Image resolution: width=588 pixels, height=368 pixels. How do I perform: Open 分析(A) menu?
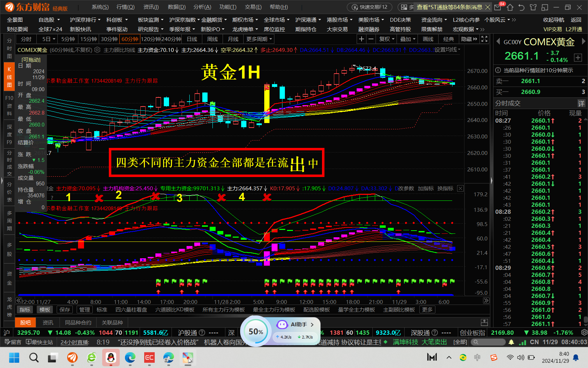tap(202, 7)
